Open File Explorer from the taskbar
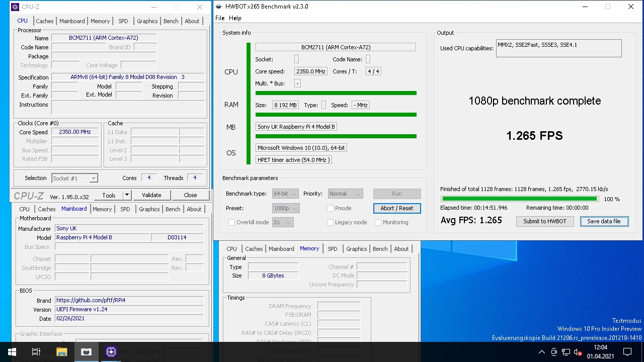The width and height of the screenshot is (644, 362). pyautogui.click(x=61, y=352)
